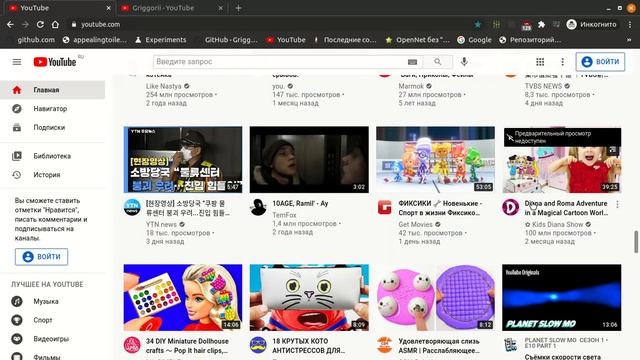
Task: Click the page vertical scrollbar handle
Action: pos(636,242)
